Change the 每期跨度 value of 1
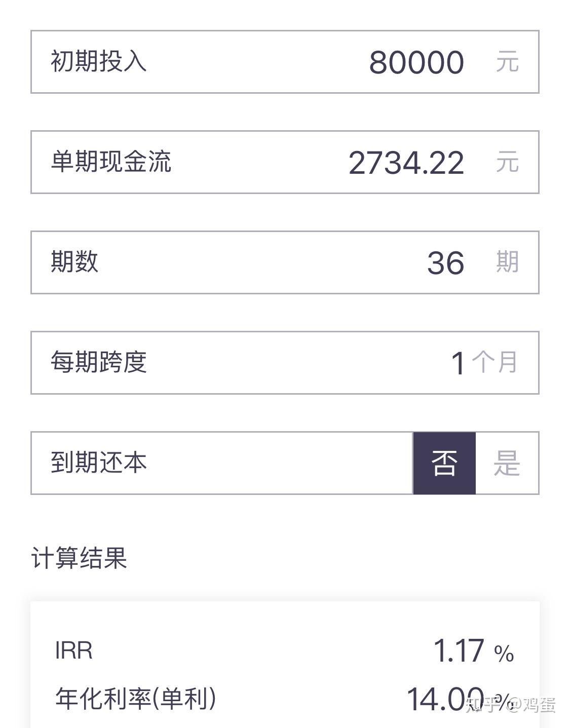The height and width of the screenshot is (728, 570). coord(458,363)
